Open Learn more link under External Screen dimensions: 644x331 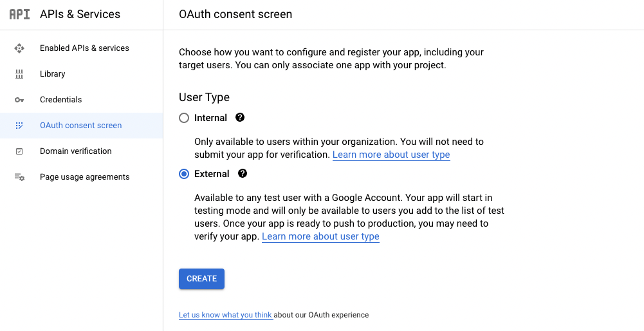point(320,236)
